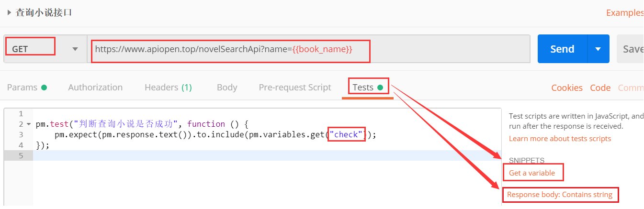
Task: Open the Cookies link
Action: [x=567, y=88]
